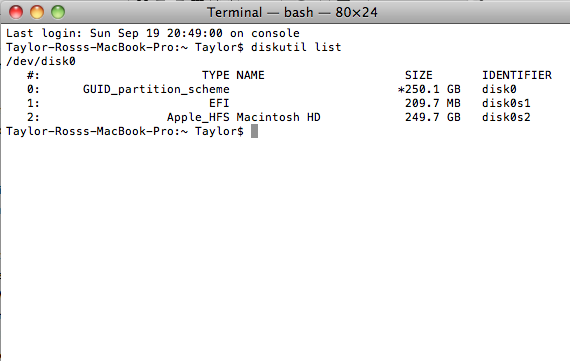Click the GUID_partition_scheme entry

(156, 89)
